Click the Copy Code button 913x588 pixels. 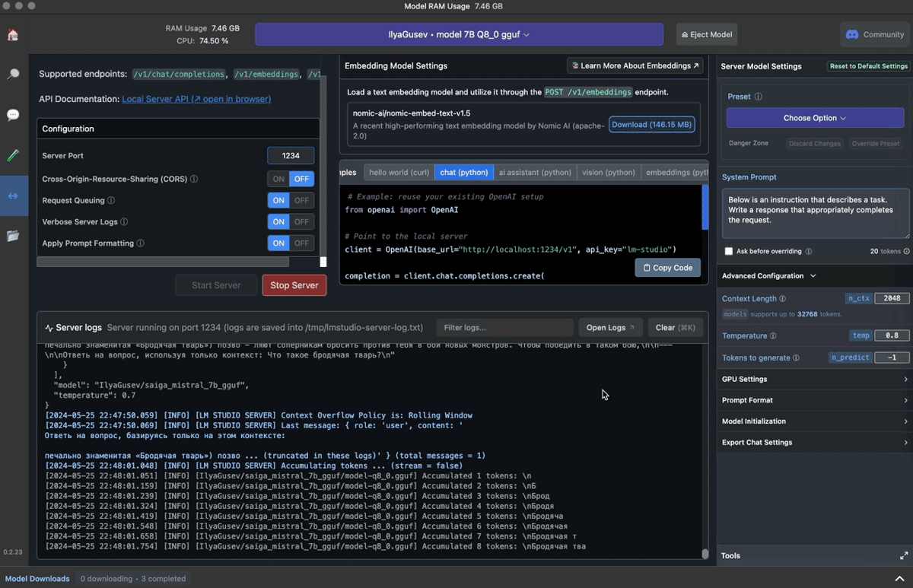point(667,268)
